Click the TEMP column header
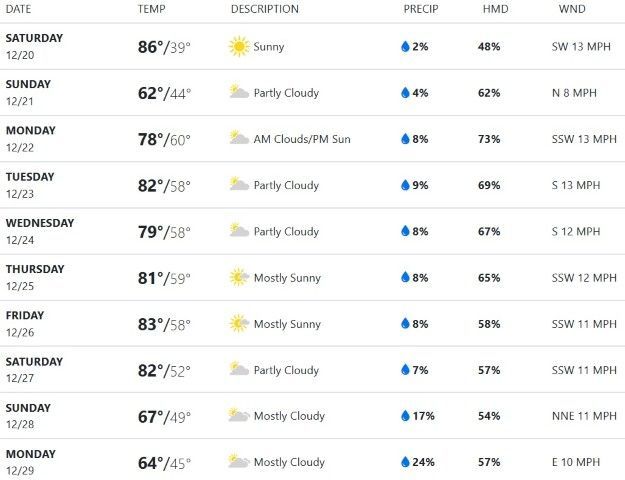The height and width of the screenshot is (480, 625). coord(151,9)
